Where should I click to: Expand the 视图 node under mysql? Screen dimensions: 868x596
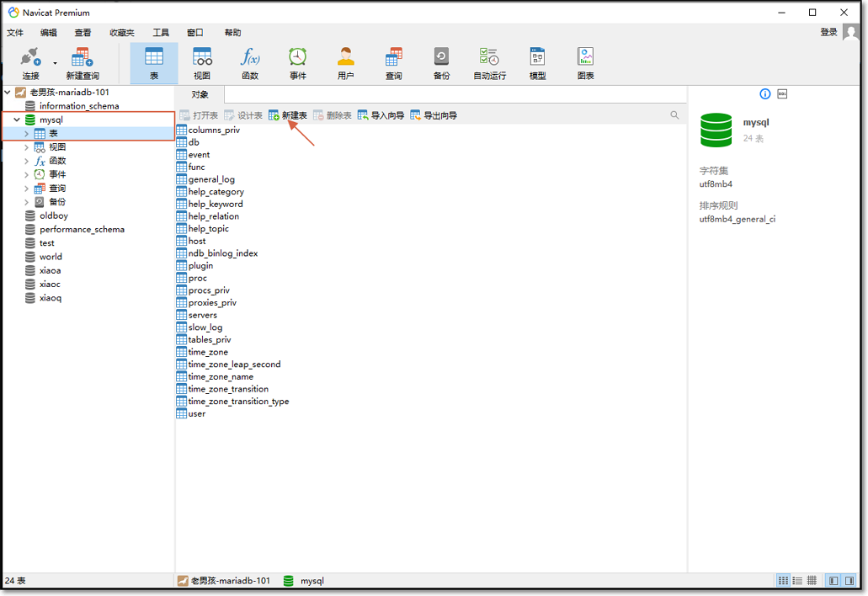(x=27, y=147)
